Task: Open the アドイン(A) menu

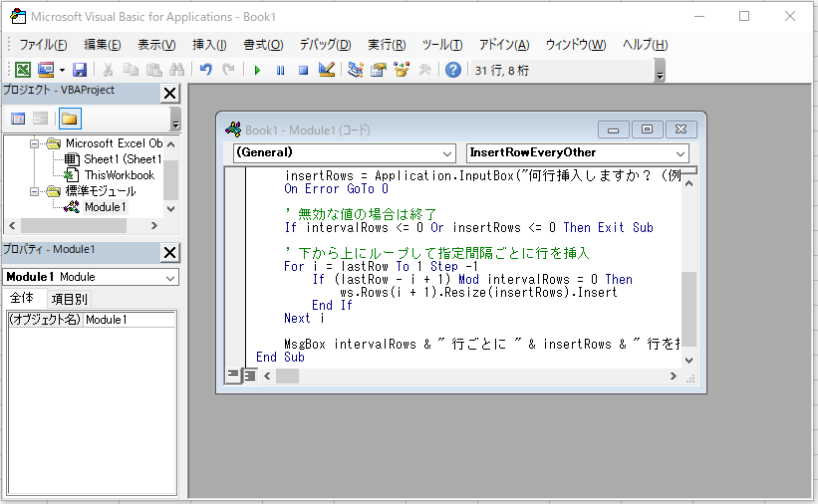Action: pyautogui.click(x=504, y=45)
